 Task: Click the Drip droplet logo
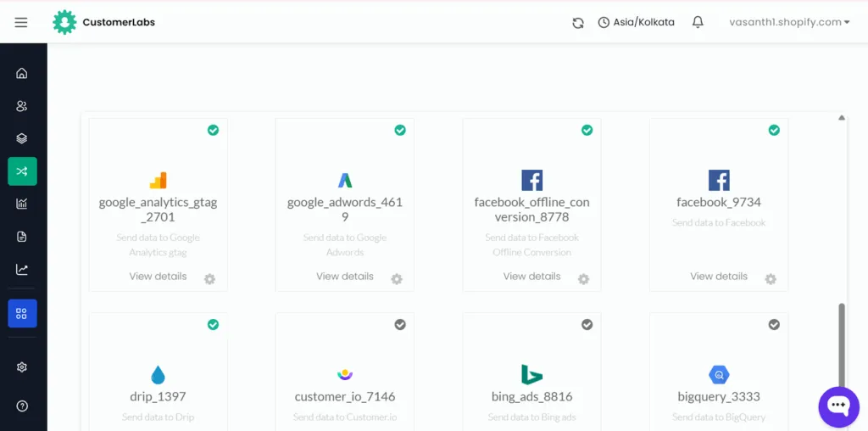coord(158,375)
